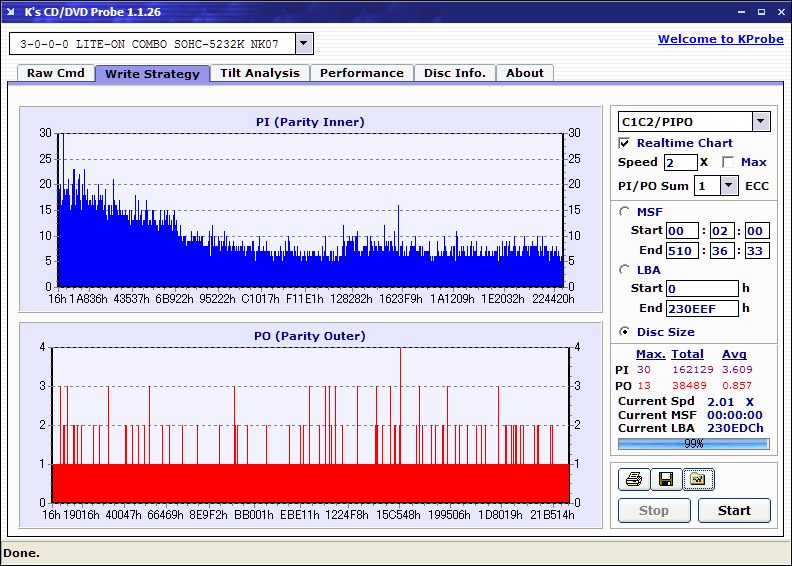Viewport: 792px width, 566px height.
Task: Click the print chart icon
Action: pos(633,480)
